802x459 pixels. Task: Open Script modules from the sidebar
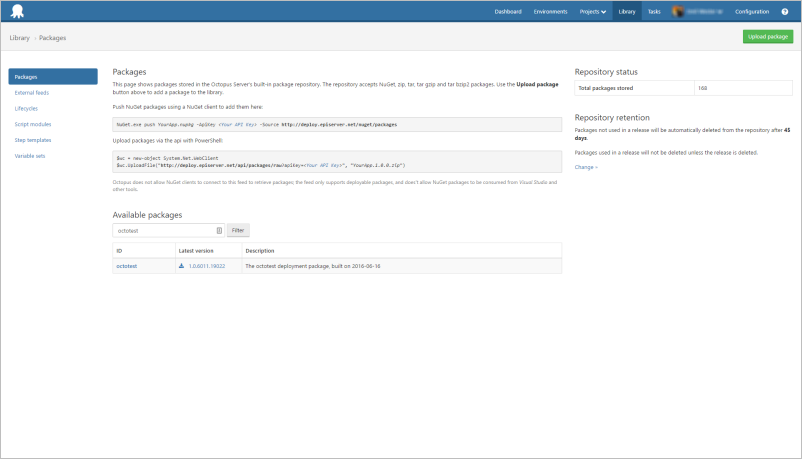33,124
